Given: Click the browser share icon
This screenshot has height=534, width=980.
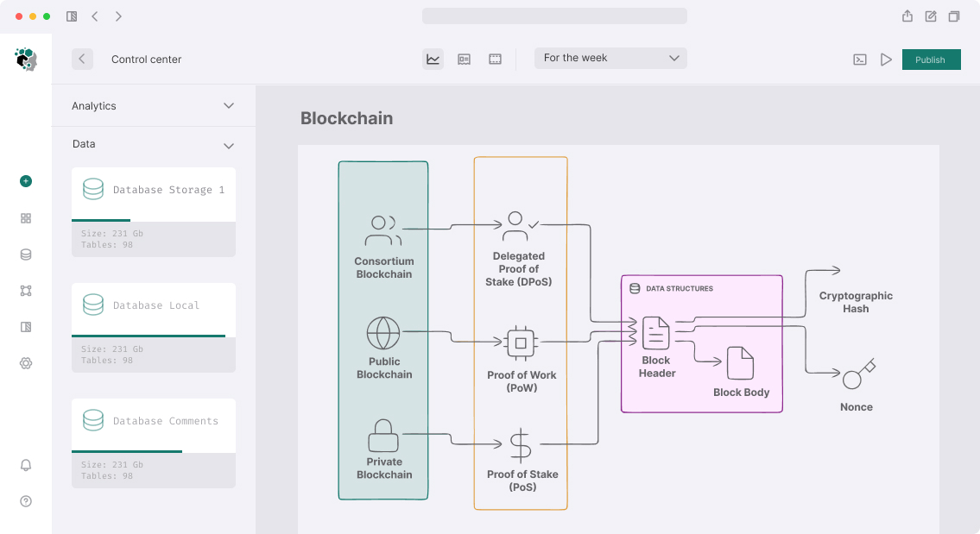Looking at the screenshot, I should (907, 16).
